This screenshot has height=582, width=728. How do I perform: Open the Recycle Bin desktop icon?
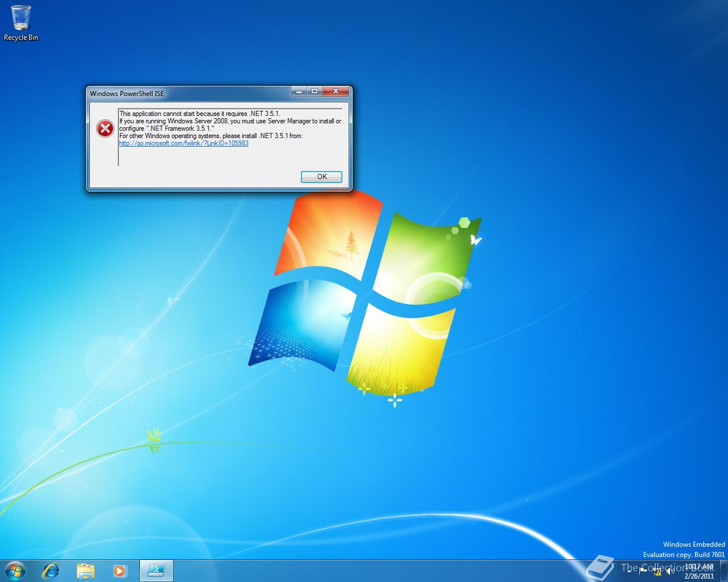pyautogui.click(x=21, y=23)
